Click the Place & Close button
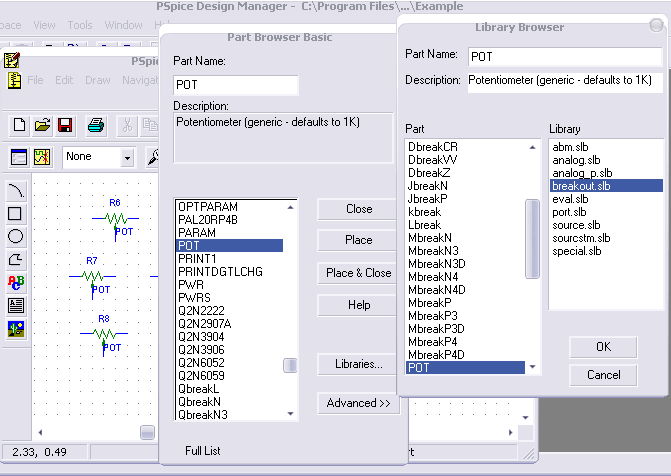671x476 pixels. click(358, 273)
